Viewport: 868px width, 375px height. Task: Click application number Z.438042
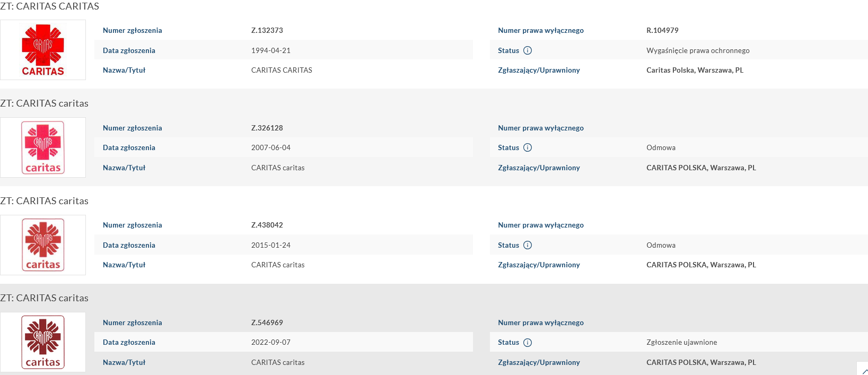pyautogui.click(x=267, y=225)
